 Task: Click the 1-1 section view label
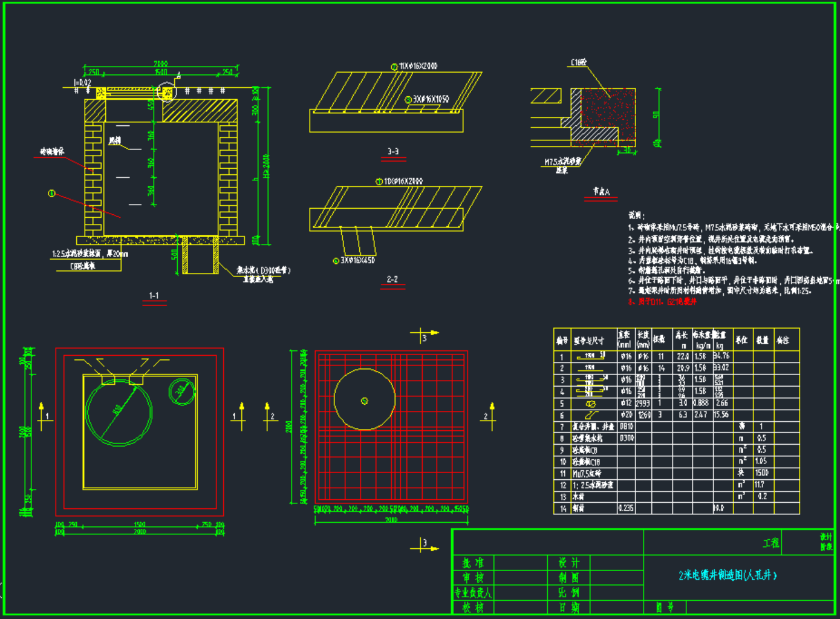[154, 296]
